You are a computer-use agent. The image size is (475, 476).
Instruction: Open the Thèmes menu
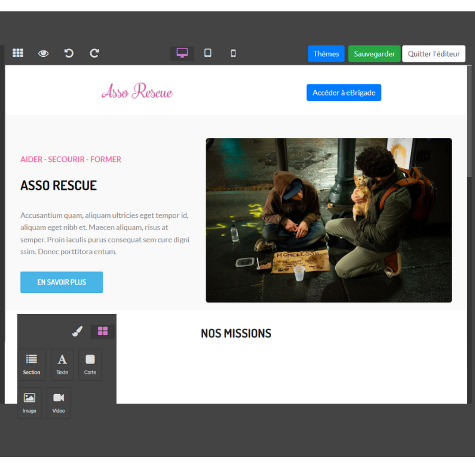pyautogui.click(x=326, y=54)
